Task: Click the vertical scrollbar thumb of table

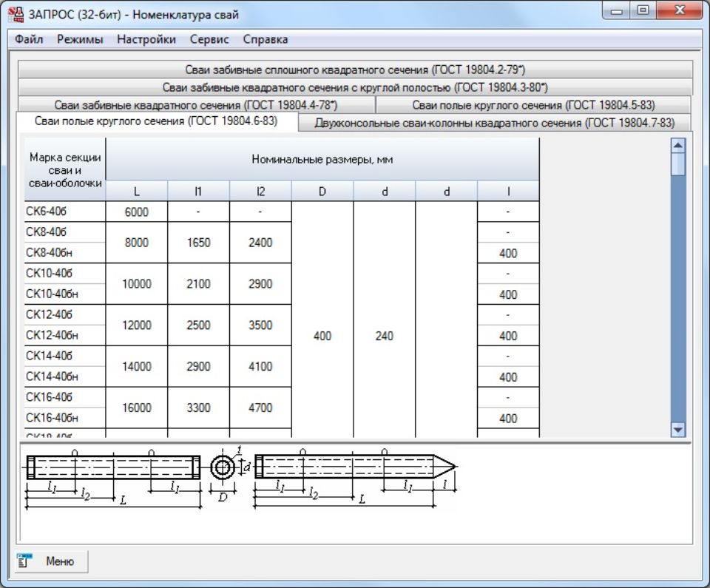Action: 677,164
